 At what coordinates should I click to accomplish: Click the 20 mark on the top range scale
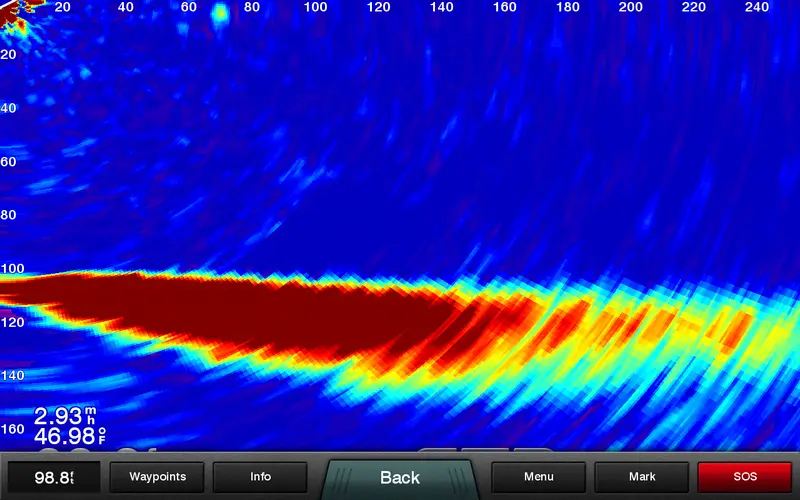(62, 7)
